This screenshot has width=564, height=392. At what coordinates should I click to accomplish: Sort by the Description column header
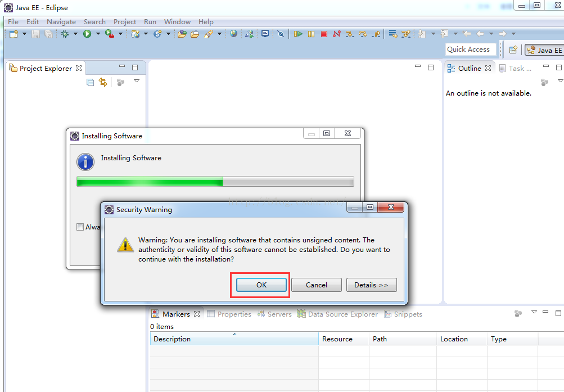(234, 339)
